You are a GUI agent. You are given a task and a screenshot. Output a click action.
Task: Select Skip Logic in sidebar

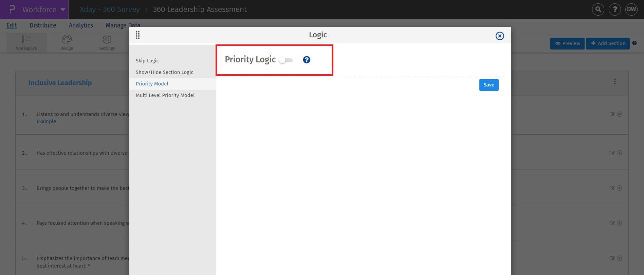(x=147, y=61)
